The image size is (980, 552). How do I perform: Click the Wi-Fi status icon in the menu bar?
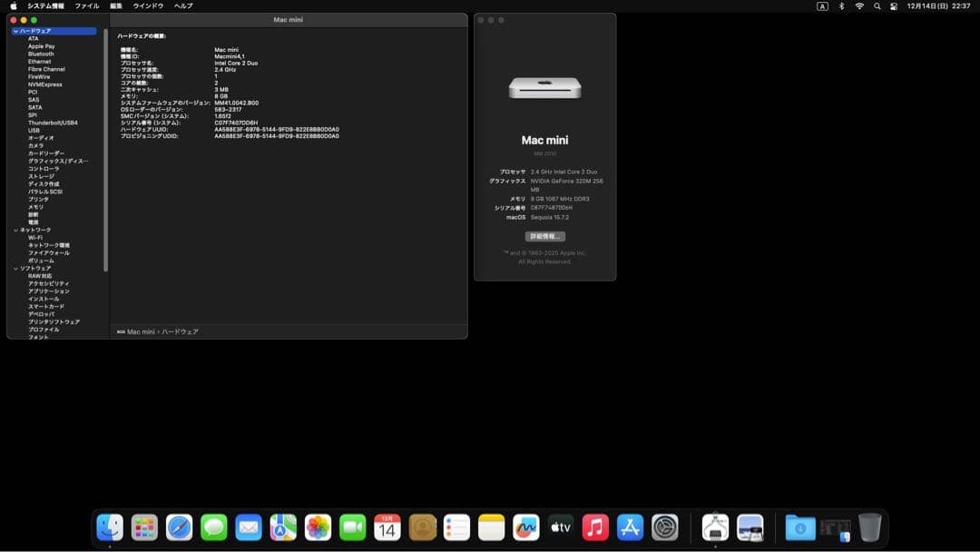(x=859, y=5)
